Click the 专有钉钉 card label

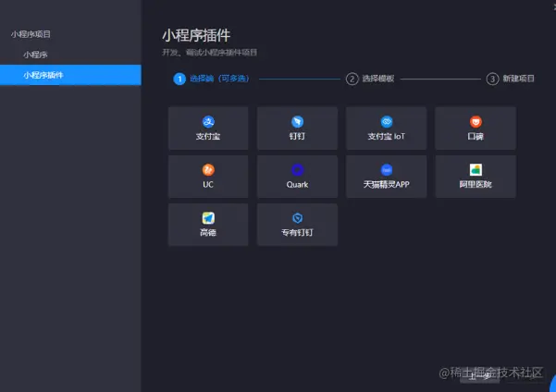[x=297, y=233]
